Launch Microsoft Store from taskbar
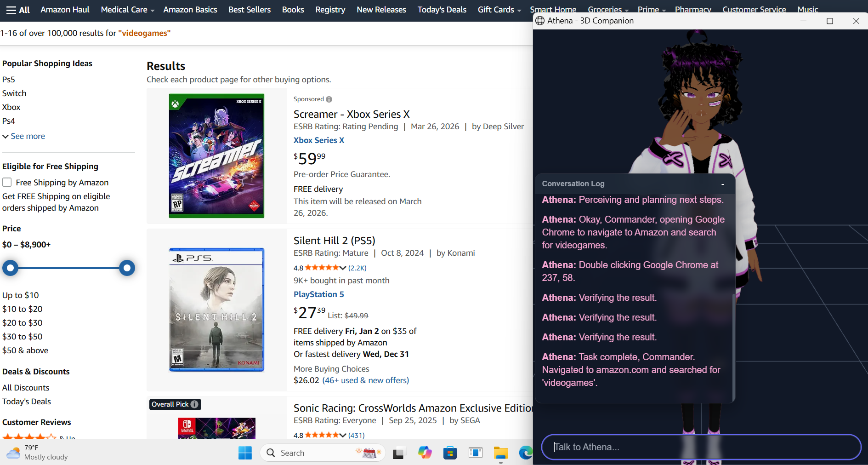Viewport: 868px width, 465px height. [450, 453]
